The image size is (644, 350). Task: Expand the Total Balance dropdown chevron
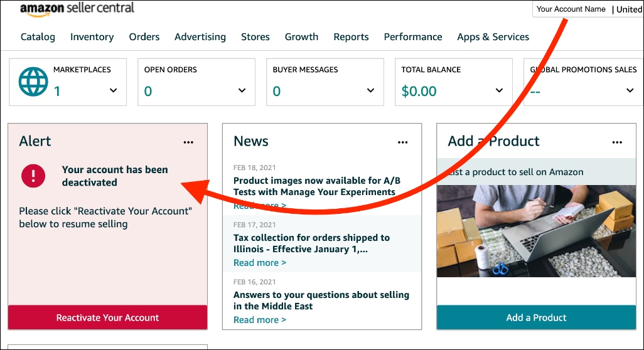point(500,91)
